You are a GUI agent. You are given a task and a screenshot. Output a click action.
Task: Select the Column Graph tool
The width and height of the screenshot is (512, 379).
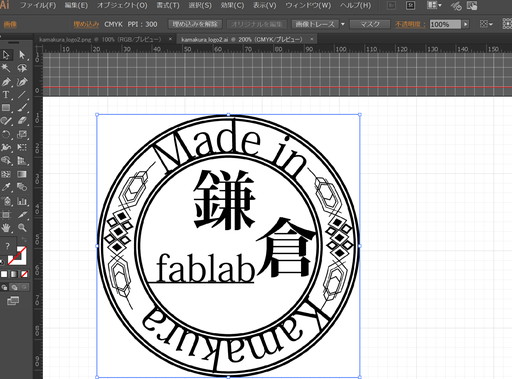point(22,201)
